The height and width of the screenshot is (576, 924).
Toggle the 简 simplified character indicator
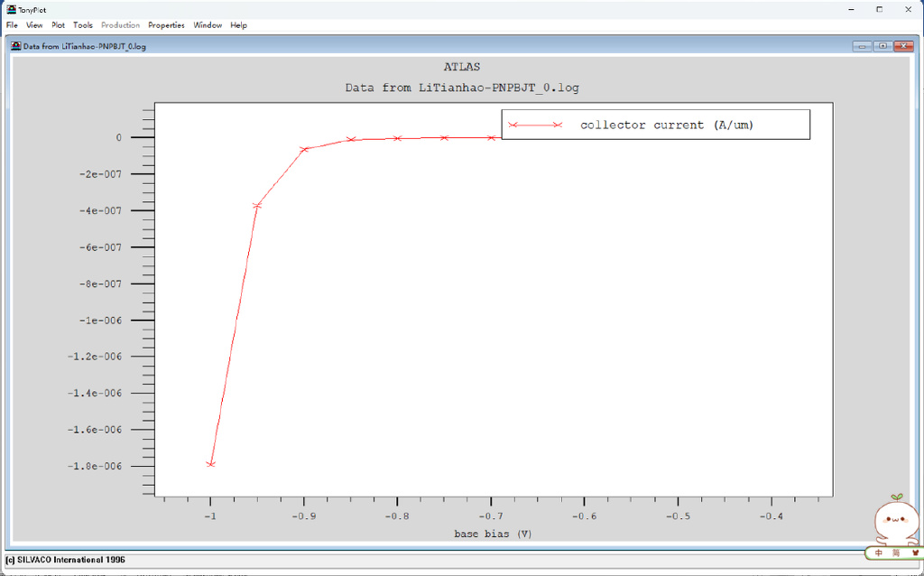(x=896, y=553)
